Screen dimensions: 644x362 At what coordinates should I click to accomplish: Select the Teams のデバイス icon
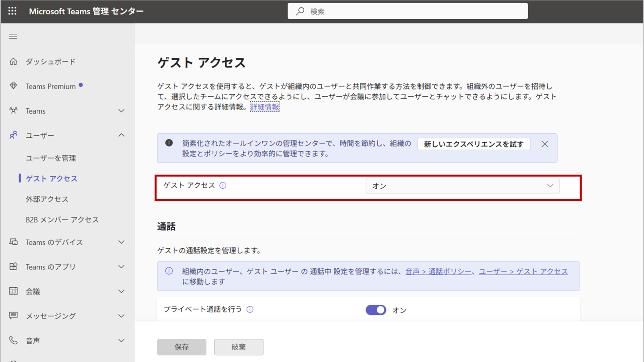[x=13, y=242]
